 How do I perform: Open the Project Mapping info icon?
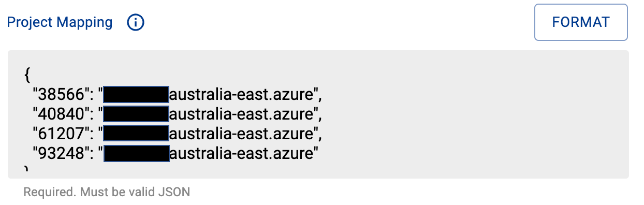[136, 23]
